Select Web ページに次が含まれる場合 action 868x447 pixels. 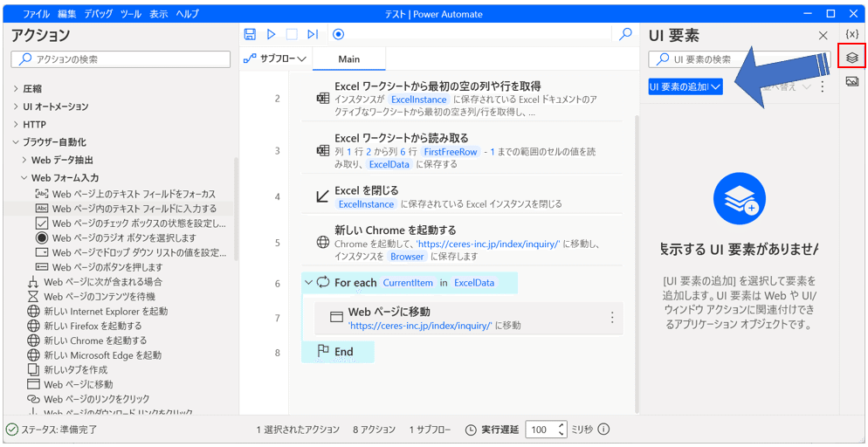(x=94, y=282)
